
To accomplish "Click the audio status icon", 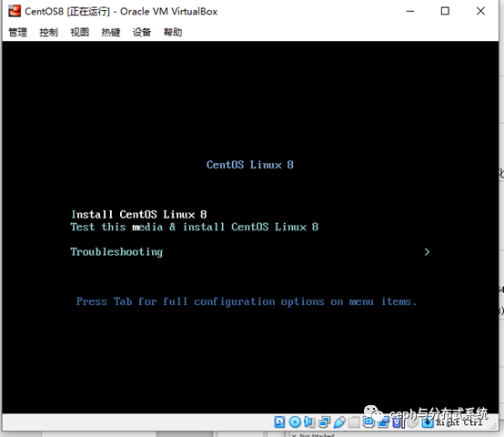I will click(309, 422).
